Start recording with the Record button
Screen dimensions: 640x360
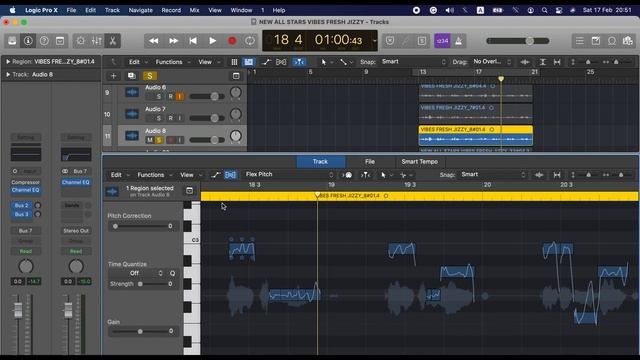232,41
